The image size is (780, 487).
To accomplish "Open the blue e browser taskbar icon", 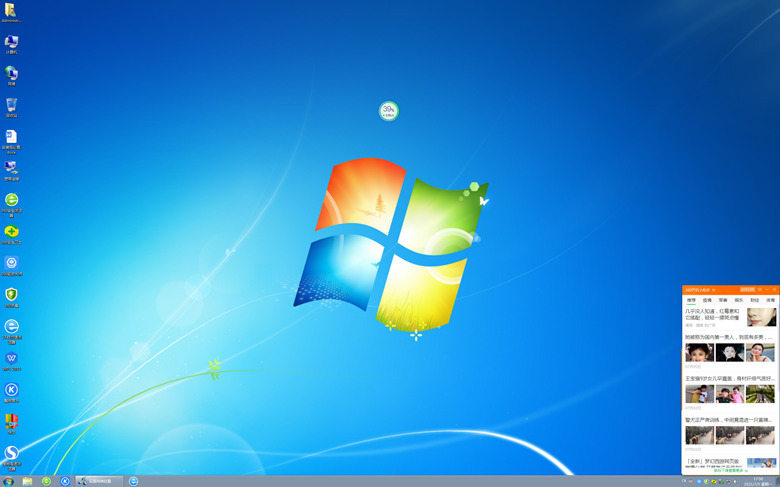I will tap(133, 481).
